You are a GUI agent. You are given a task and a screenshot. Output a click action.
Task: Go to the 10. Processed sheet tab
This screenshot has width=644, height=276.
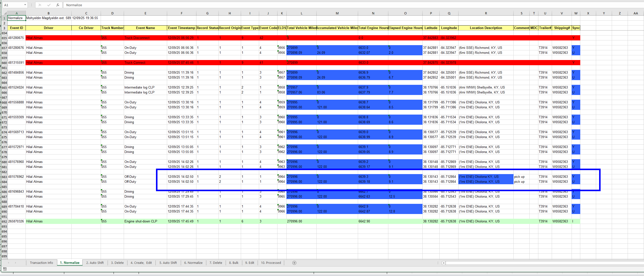[271, 263]
